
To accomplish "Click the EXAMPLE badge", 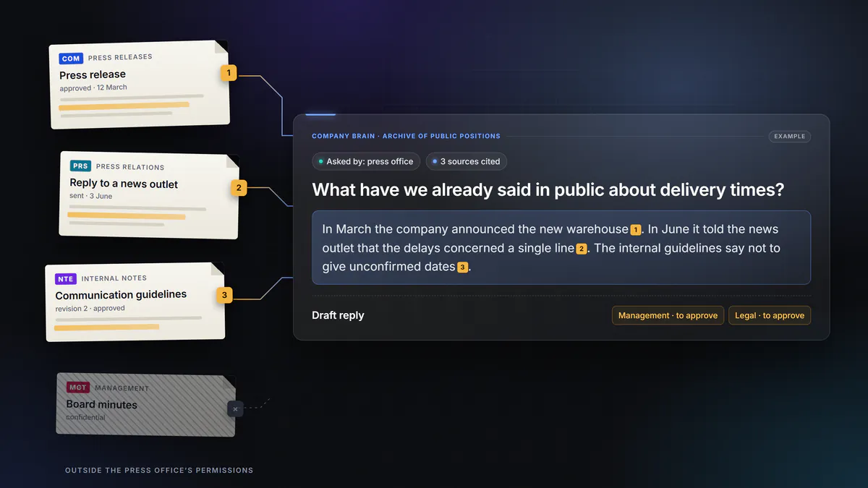I will tap(790, 136).
